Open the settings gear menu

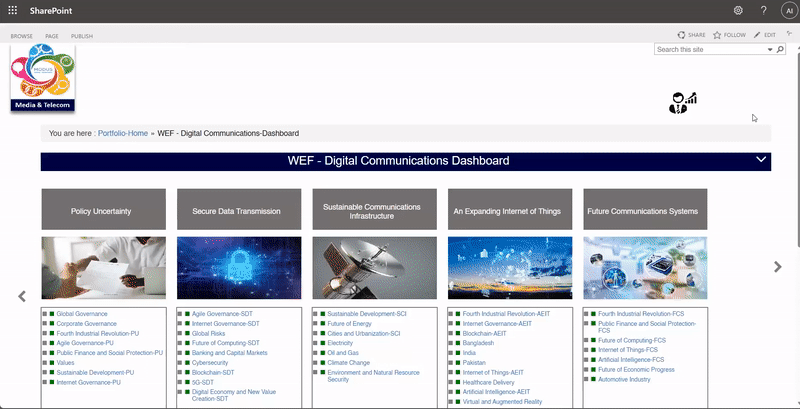(x=738, y=10)
